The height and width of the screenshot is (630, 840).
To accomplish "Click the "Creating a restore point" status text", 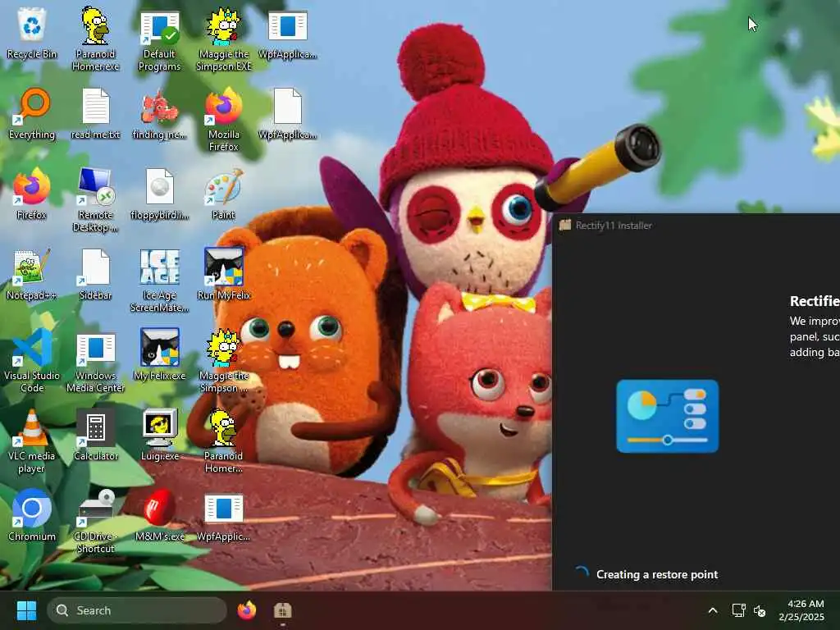I will [x=657, y=574].
